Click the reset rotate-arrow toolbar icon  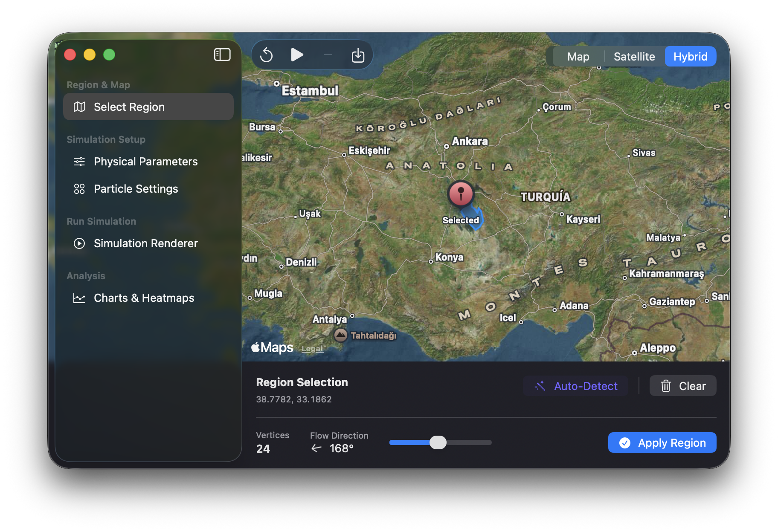pos(267,55)
